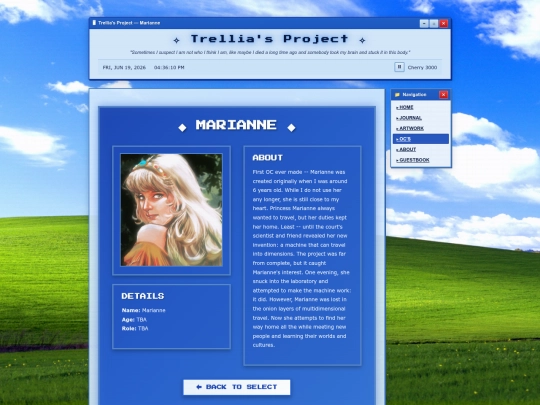This screenshot has height=405, width=540.
Task: Click the MARIANNE character heading
Action: point(236,125)
